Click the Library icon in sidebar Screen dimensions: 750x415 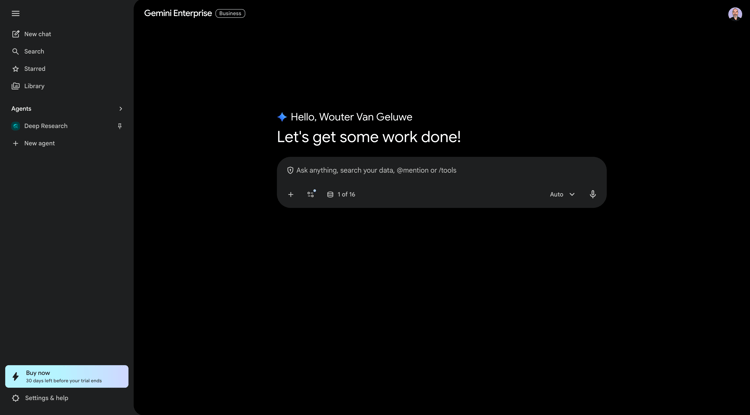tap(15, 86)
